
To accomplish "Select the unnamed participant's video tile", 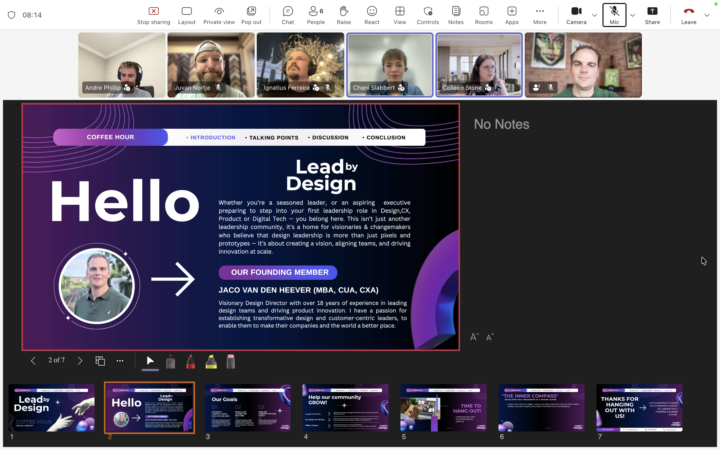I will 584,65.
